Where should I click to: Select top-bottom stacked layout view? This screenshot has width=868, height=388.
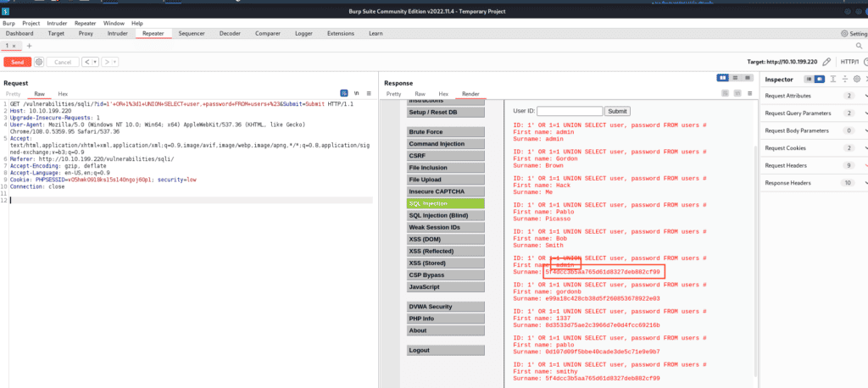735,78
